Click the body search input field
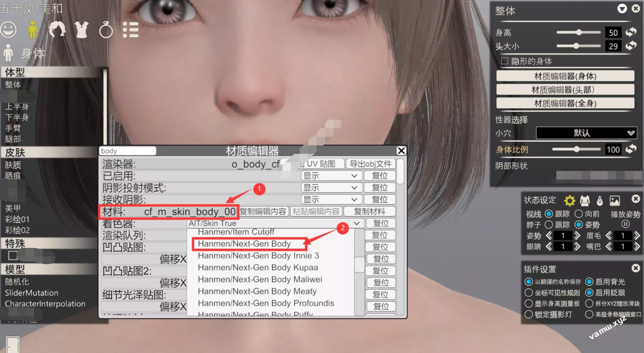The width and height of the screenshot is (644, 353). pyautogui.click(x=128, y=151)
